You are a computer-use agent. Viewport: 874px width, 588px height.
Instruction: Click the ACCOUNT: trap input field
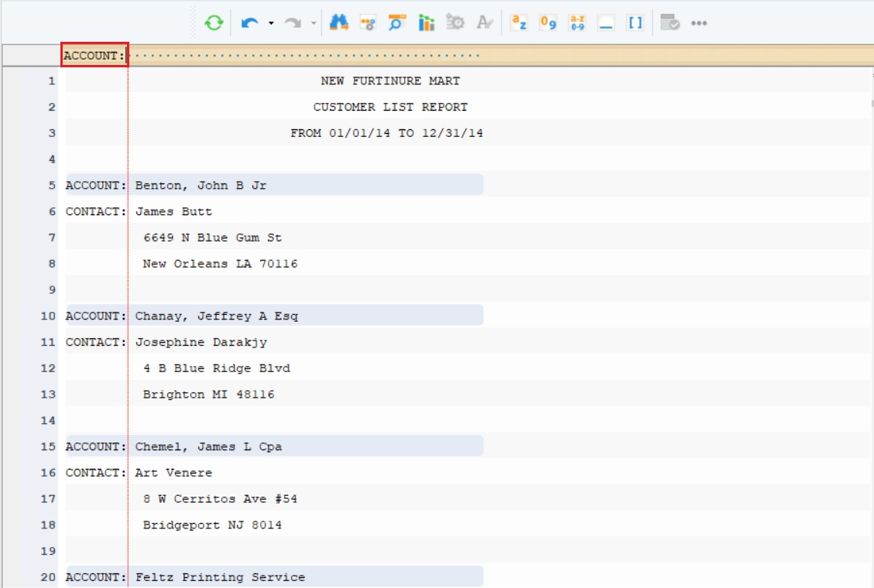tap(94, 55)
